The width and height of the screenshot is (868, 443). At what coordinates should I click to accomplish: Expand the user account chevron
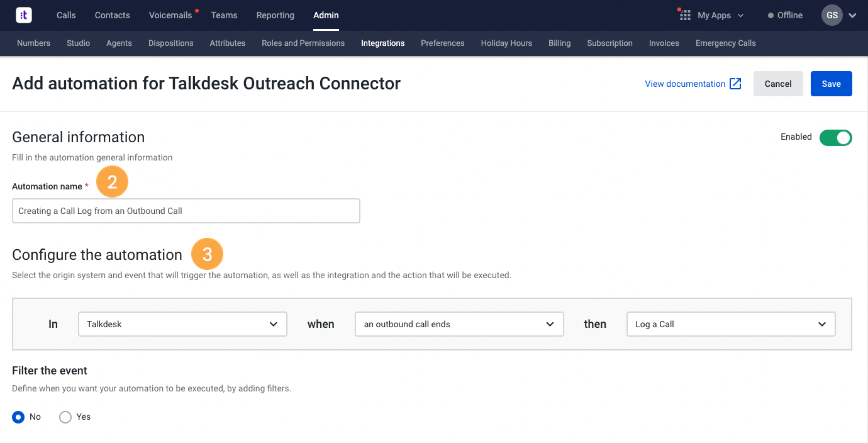852,16
